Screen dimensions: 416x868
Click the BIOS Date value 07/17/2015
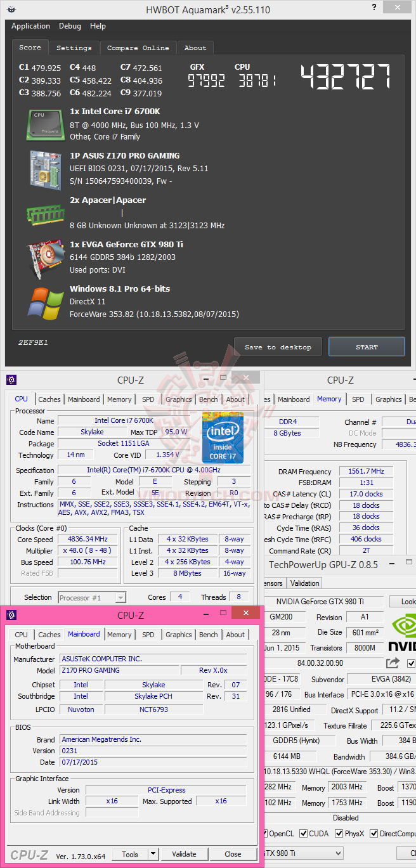point(153,762)
